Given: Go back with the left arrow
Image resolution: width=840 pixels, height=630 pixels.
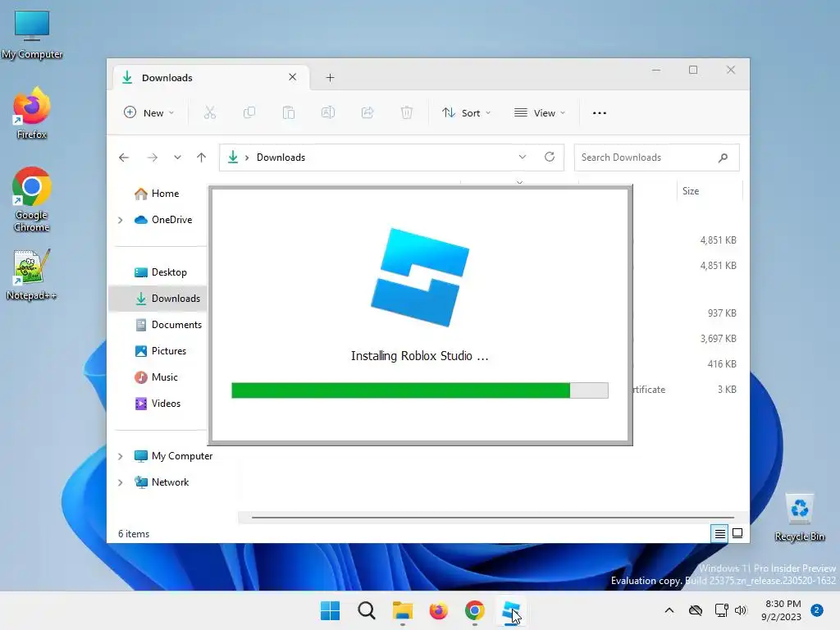Looking at the screenshot, I should (124, 157).
